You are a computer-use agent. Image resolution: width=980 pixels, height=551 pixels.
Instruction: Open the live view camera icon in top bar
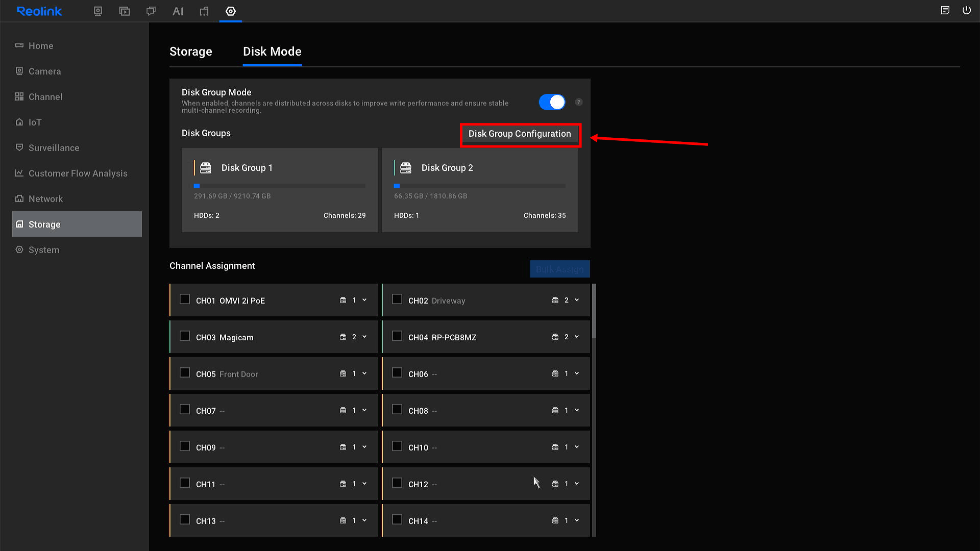point(98,11)
